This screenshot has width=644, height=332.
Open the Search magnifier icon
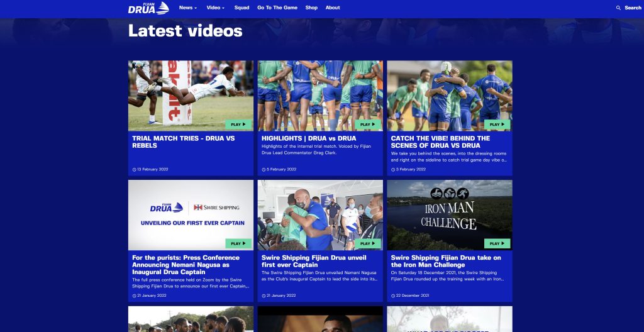(618, 8)
